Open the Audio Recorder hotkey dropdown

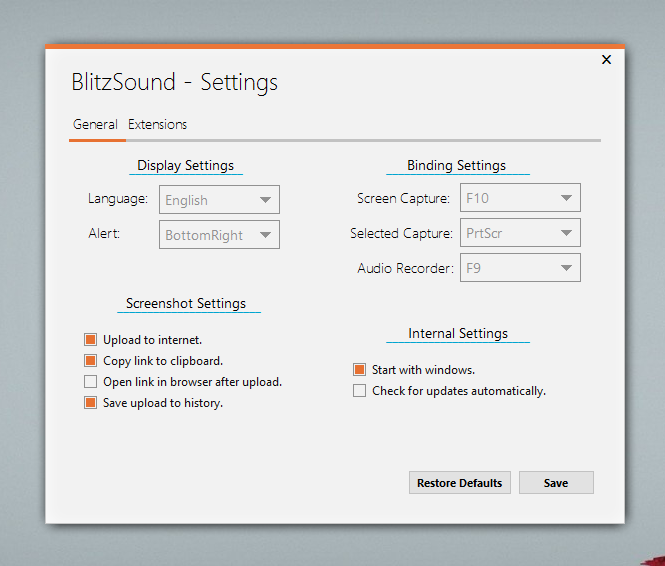(x=520, y=268)
